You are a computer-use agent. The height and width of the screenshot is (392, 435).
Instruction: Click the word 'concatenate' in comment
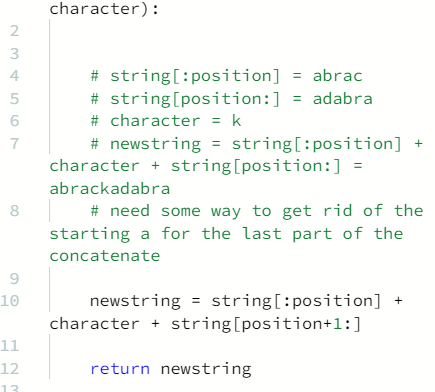tap(105, 256)
